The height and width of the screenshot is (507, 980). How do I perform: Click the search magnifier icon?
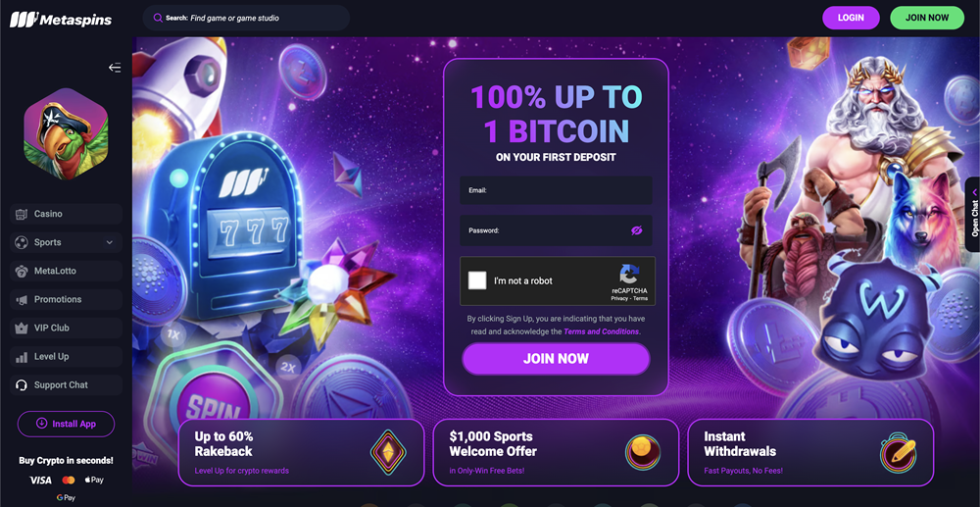(x=158, y=18)
